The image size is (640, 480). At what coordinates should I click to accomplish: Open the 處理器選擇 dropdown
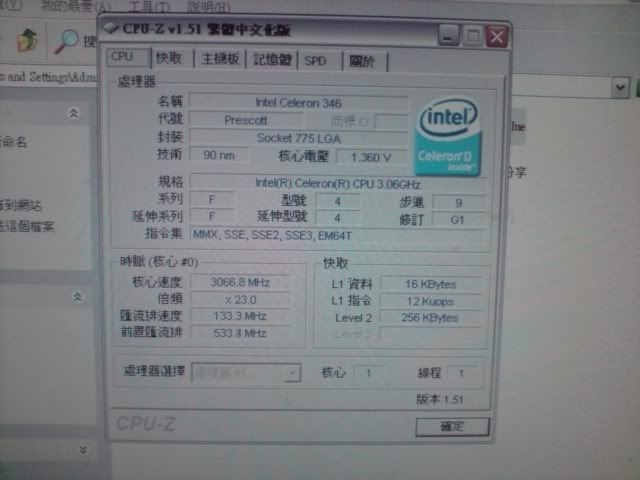291,373
